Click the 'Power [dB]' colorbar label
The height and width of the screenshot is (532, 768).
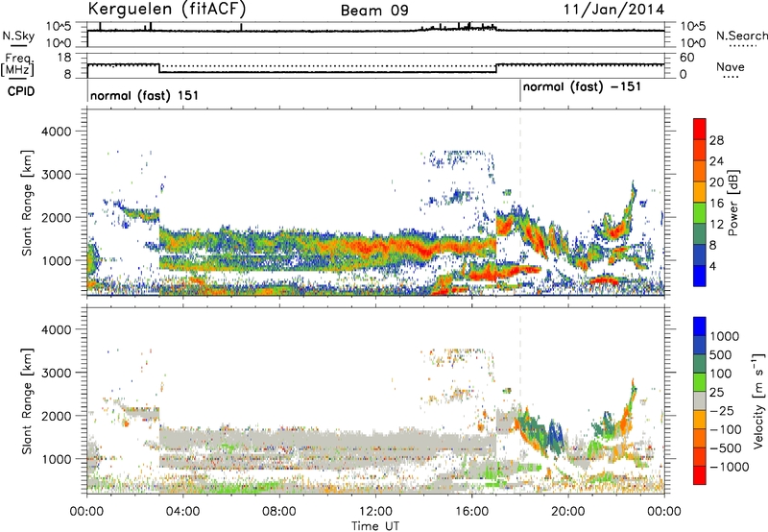click(x=733, y=203)
